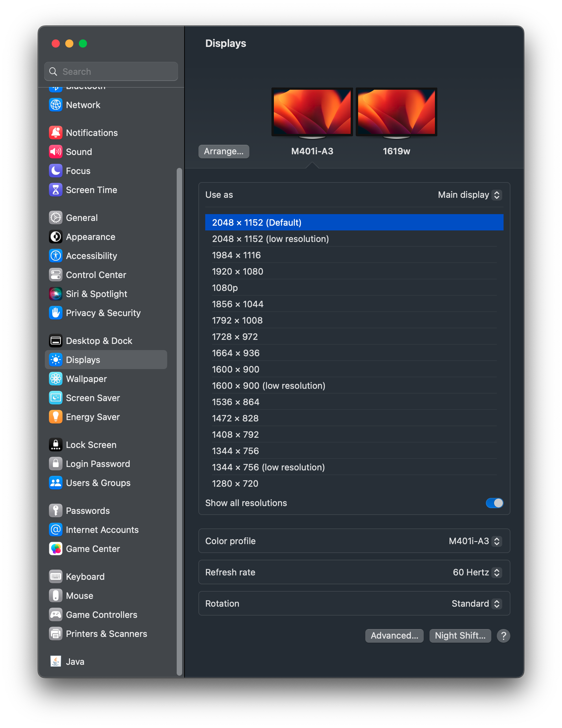Viewport: 562px width, 728px height.
Task: Click the Arrange... button
Action: coord(224,152)
